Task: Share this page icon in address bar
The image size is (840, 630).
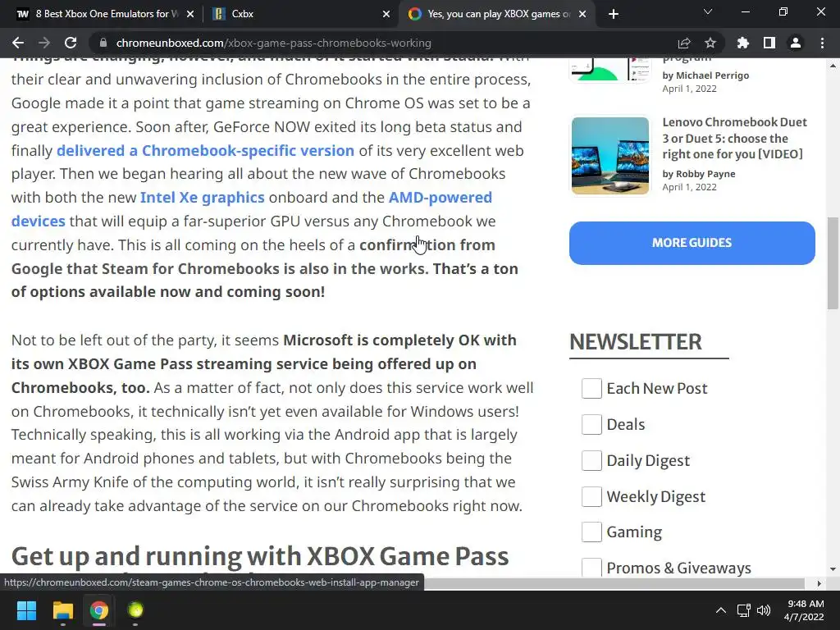Action: coord(684,43)
